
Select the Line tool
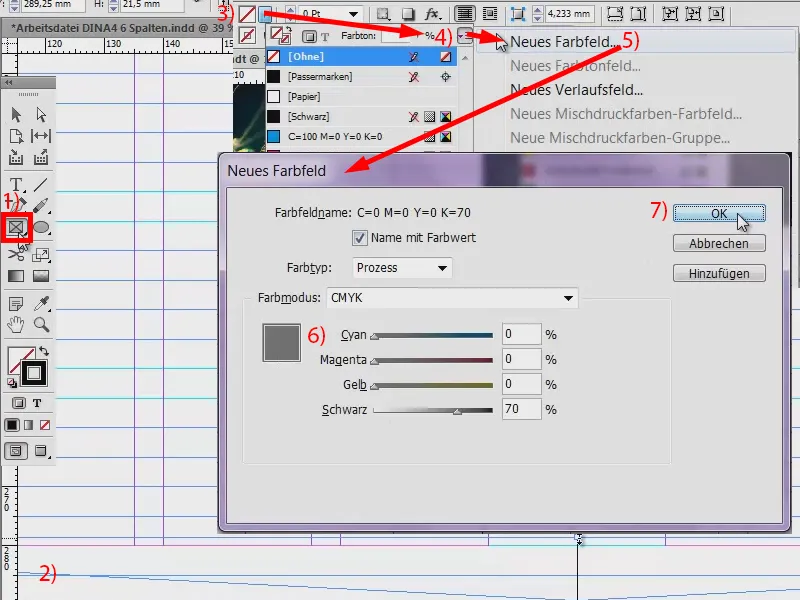41,184
